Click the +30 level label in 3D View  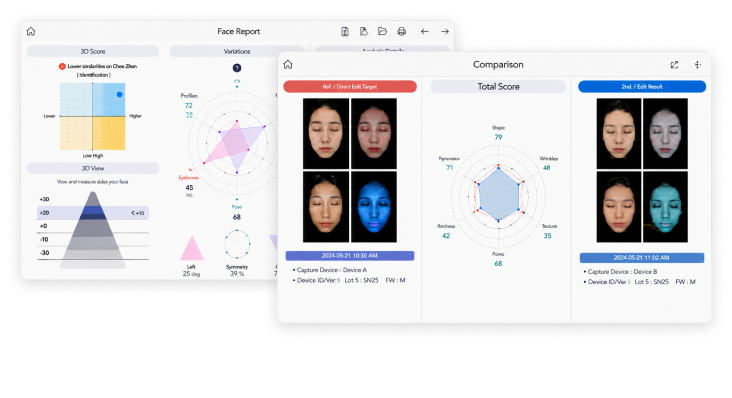[44, 199]
